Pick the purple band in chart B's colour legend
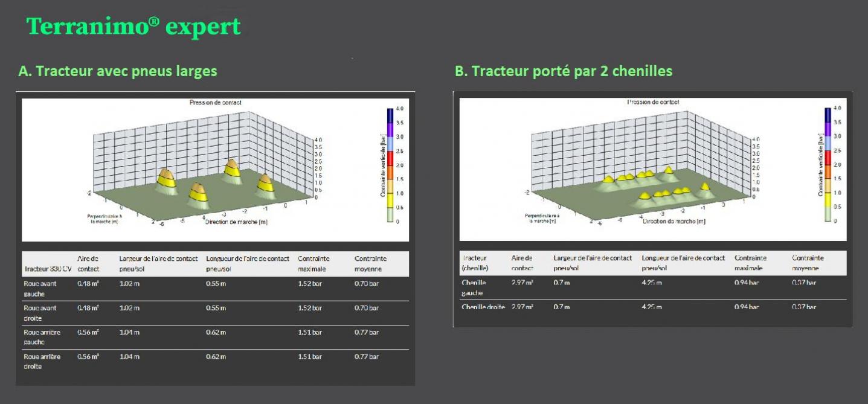This screenshot has height=404, width=868. 828,129
